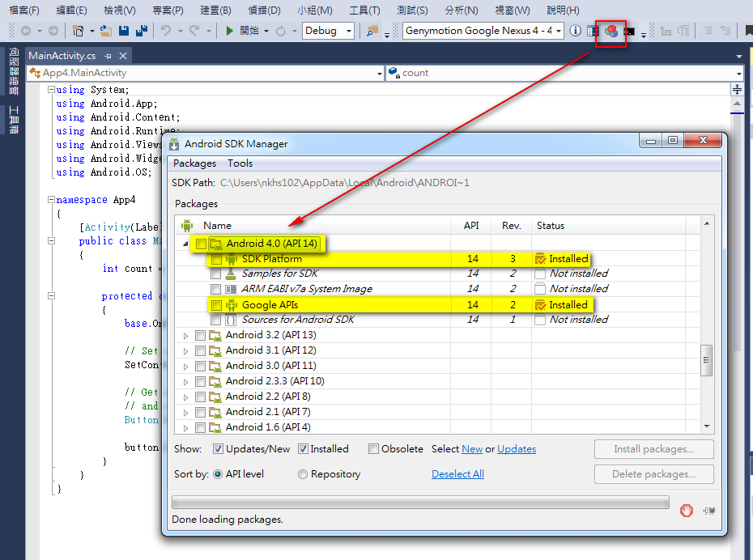Screen dimensions: 753x560
Task: Enable the Obsolete show checkbox
Action: pyautogui.click(x=373, y=448)
